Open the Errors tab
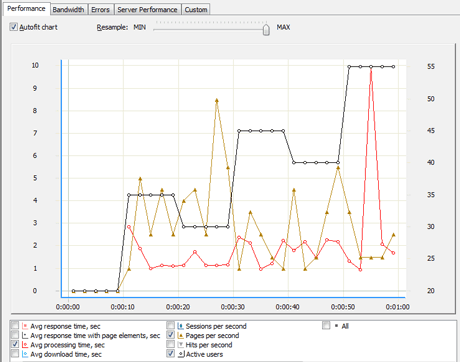Screen dimensions: 460x362 [x=100, y=10]
